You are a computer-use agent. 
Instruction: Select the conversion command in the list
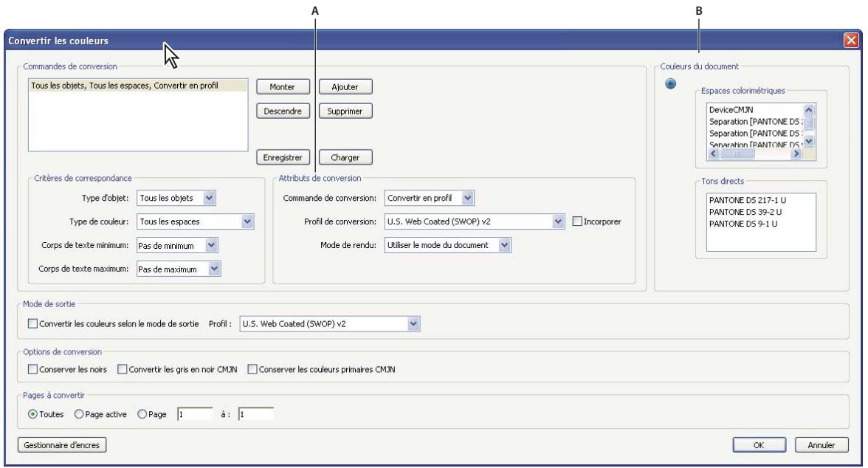(125, 86)
